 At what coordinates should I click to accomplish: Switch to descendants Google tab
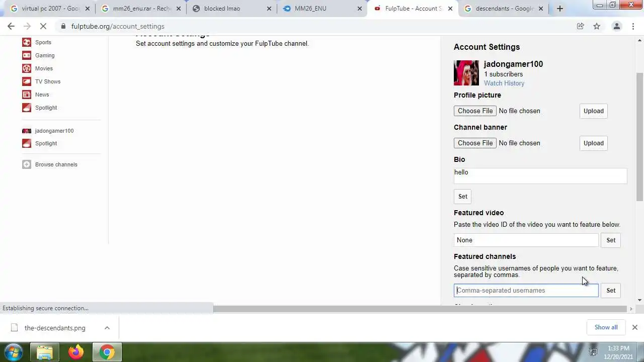503,9
